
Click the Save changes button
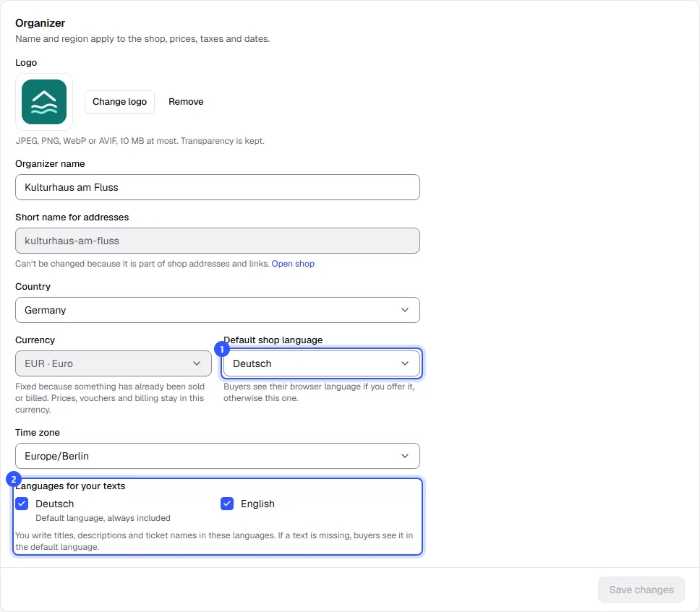pos(641,590)
